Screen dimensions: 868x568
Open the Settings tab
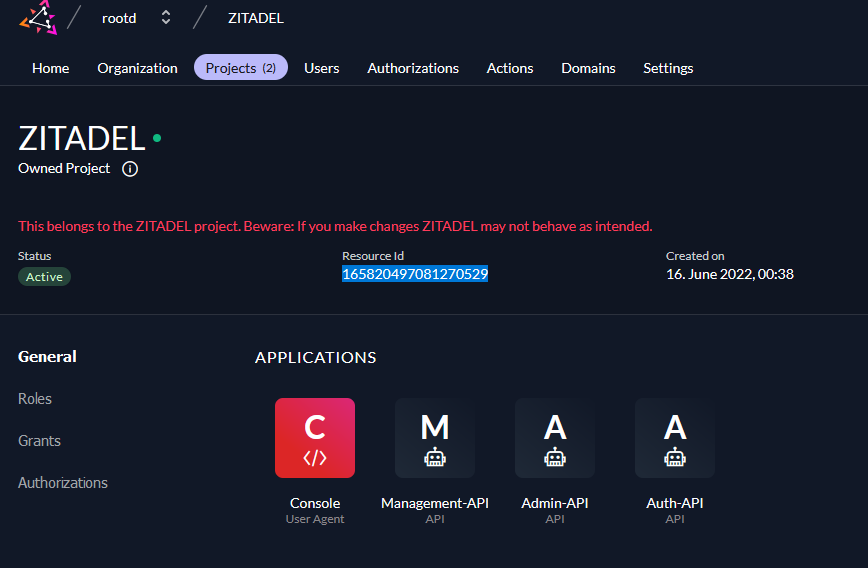pyautogui.click(x=668, y=68)
